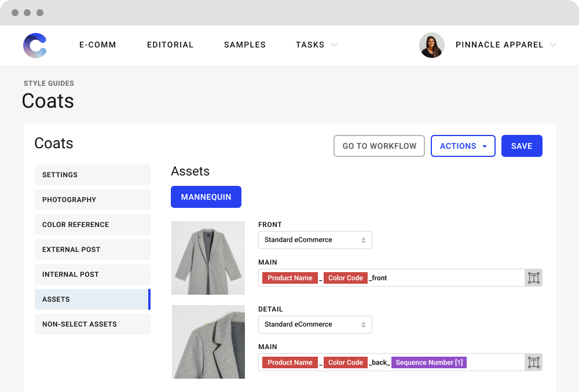Click the Sequence Number token chip
This screenshot has height=392, width=579.
[x=428, y=362]
